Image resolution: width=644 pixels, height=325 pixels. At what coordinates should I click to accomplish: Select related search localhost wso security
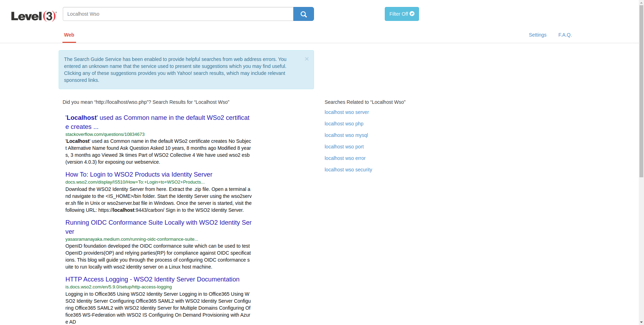(x=348, y=170)
